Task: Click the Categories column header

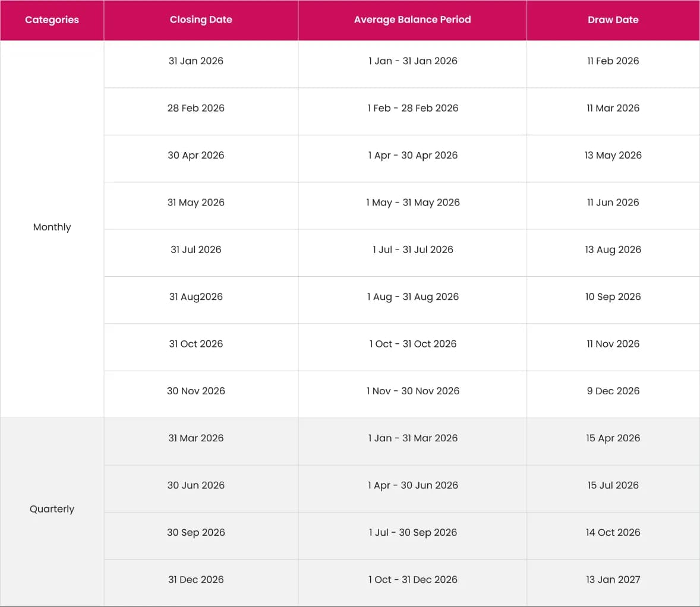Action: [x=52, y=20]
